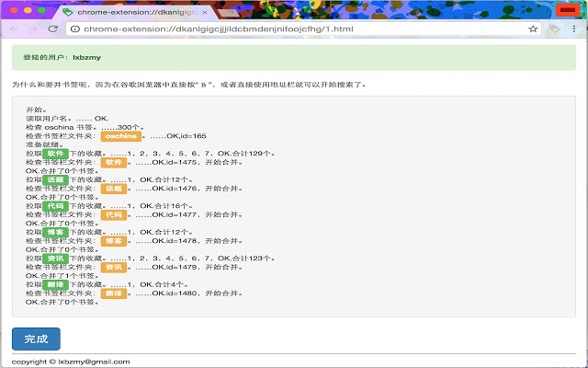The width and height of the screenshot is (588, 368).
Task: Click the green 话题 category label
Action: 56,179
